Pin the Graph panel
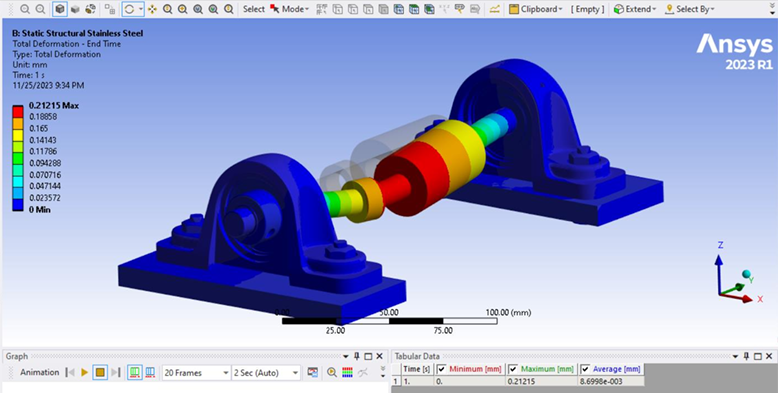The image size is (778, 395). tap(357, 356)
